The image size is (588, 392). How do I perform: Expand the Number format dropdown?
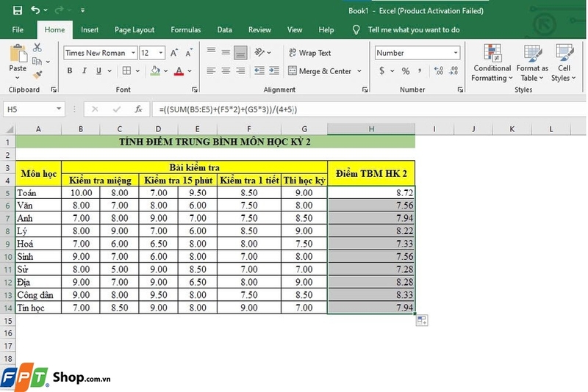point(456,53)
